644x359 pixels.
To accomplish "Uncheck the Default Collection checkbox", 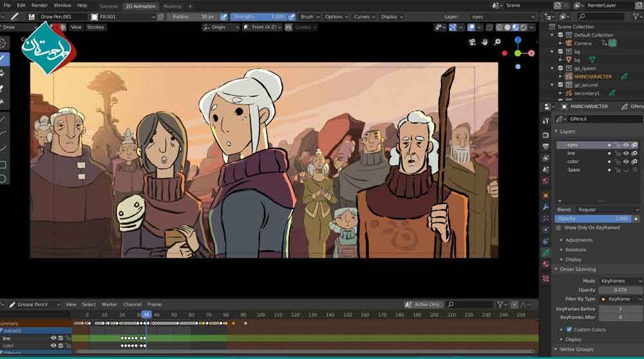I will (560, 35).
